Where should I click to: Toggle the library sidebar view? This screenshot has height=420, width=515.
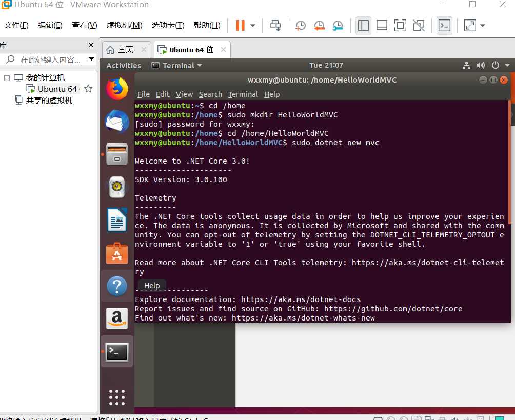point(363,25)
